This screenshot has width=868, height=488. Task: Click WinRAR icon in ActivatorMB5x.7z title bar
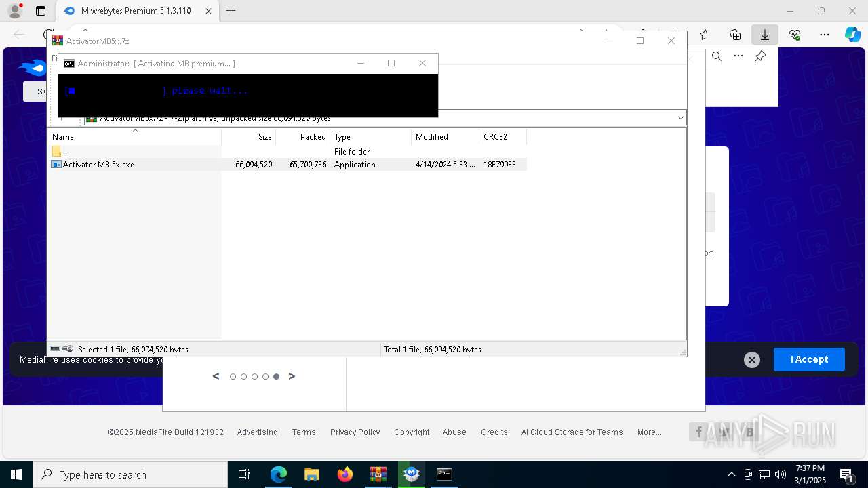(x=58, y=41)
